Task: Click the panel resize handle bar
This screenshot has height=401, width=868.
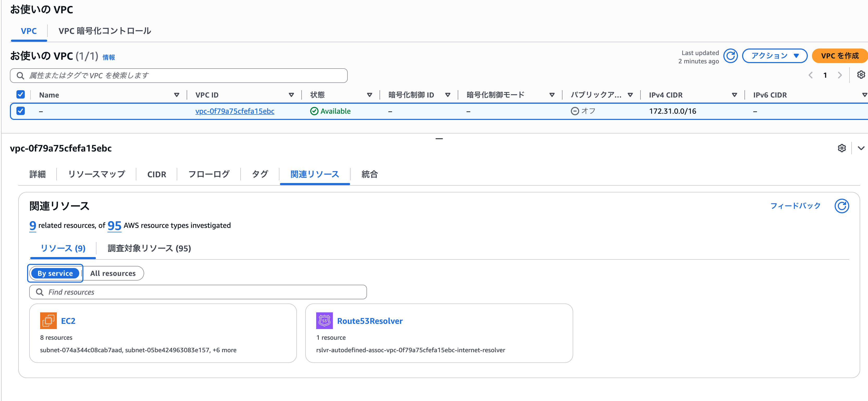Action: tap(439, 138)
